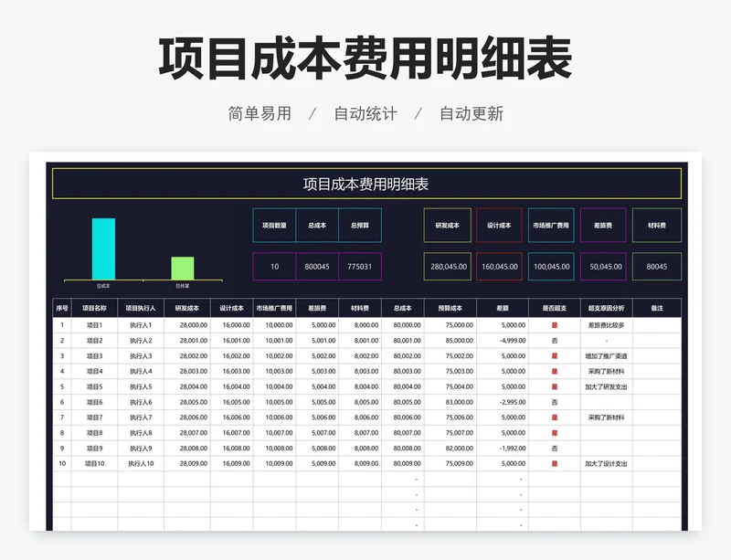Select the 项目执行人 column header
Viewport: 731px width, 560px height.
[141, 308]
